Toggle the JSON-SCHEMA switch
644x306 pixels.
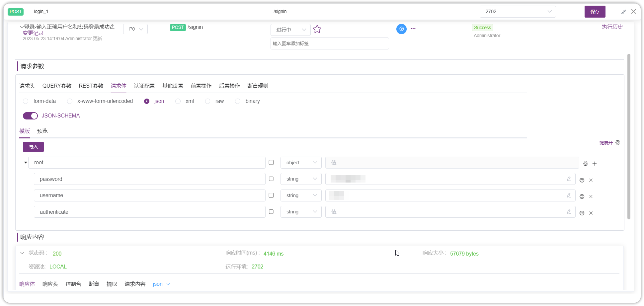[x=30, y=116]
